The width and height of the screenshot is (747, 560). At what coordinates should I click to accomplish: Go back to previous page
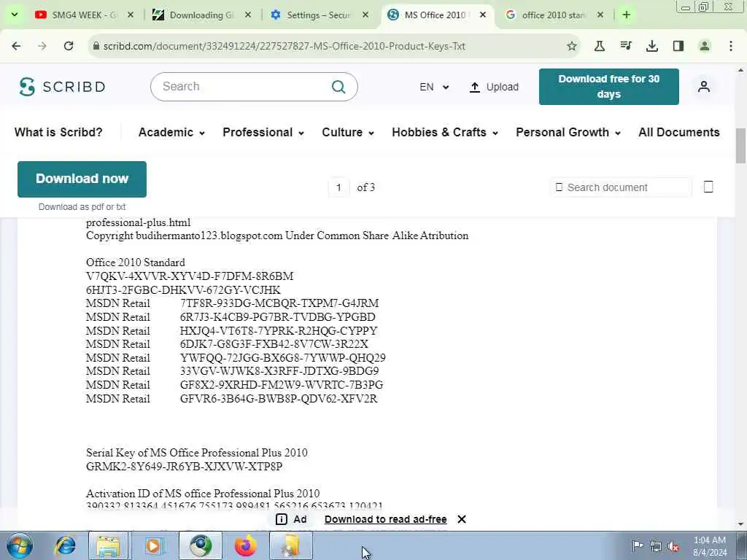click(16, 46)
